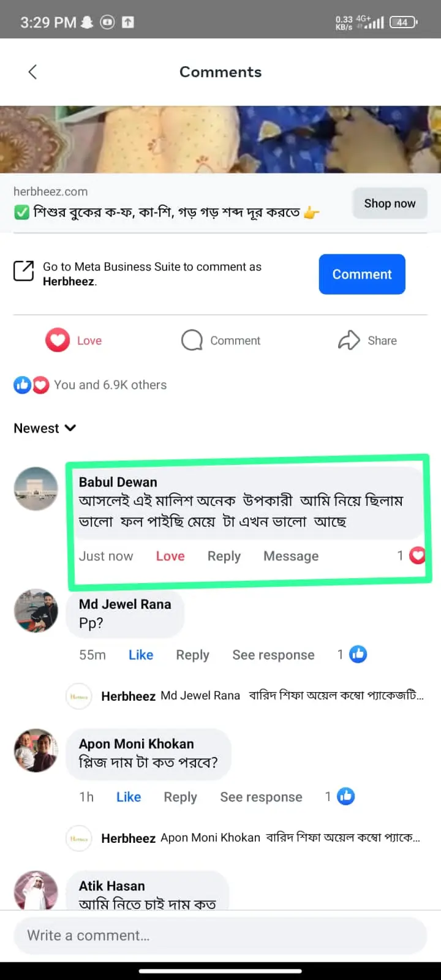
Task: Expand See response under Md Jewel Rana
Action: [273, 655]
